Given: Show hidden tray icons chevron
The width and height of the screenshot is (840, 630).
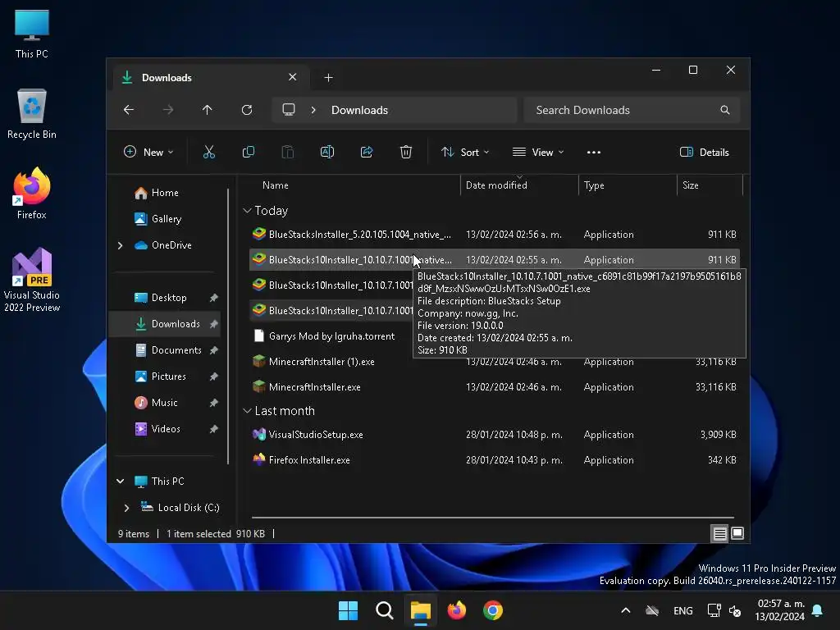Looking at the screenshot, I should pos(626,610).
